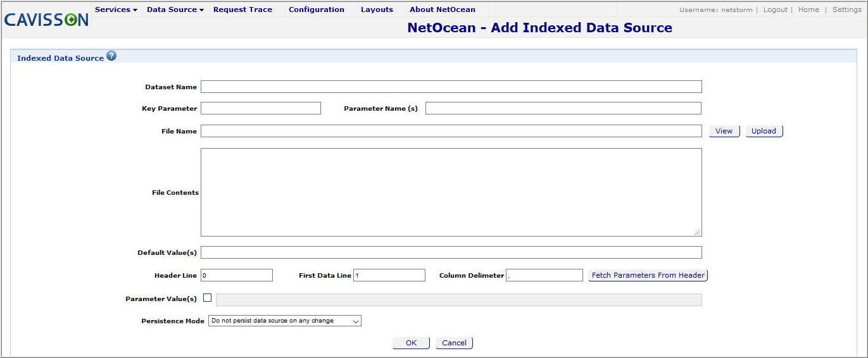Confirm with the OK button
The image size is (868, 358).
click(412, 343)
